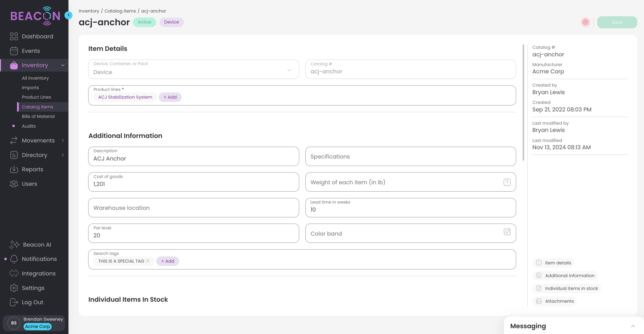Viewport: 644px width, 334px height.
Task: Click the Save button
Action: (x=617, y=22)
